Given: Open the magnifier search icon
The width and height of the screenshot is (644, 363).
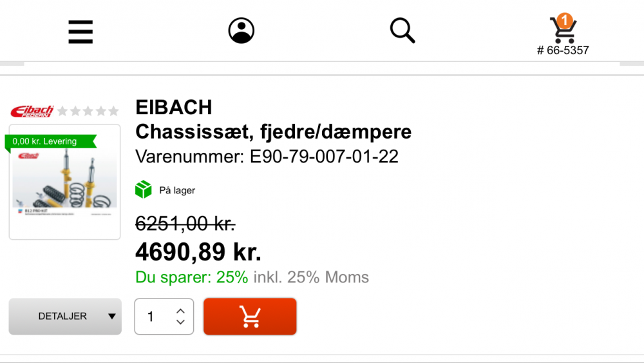Looking at the screenshot, I should [x=402, y=30].
